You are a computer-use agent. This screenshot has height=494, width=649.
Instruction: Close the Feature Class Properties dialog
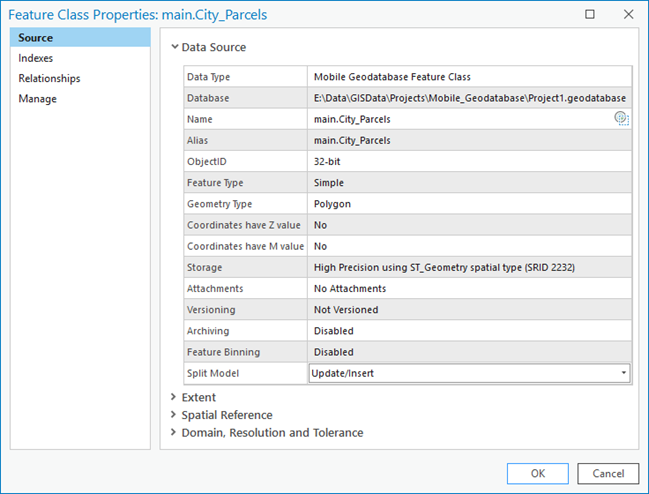point(627,15)
